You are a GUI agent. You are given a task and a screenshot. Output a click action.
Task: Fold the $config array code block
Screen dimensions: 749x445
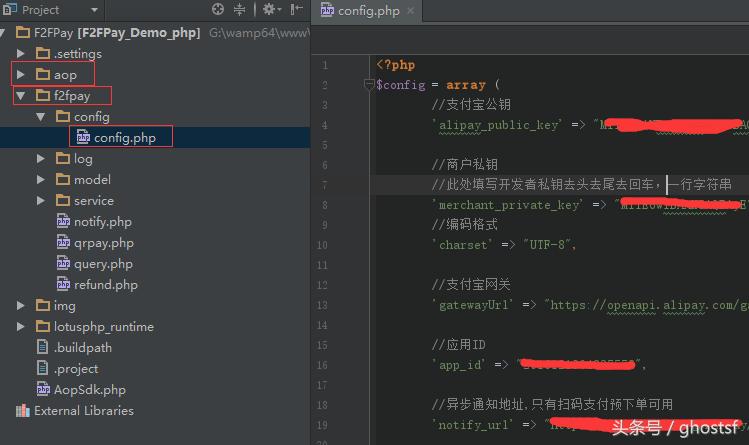click(x=369, y=86)
